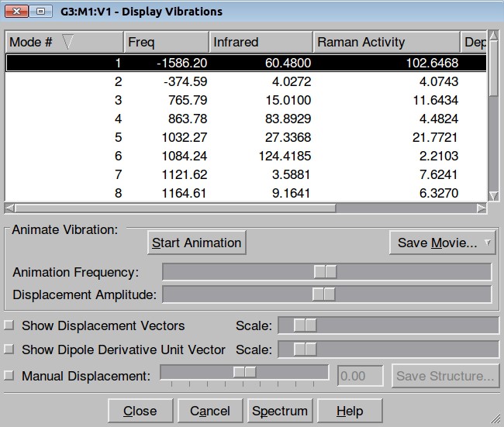The height and width of the screenshot is (427, 504).
Task: Click Infrared value 83.8929
Action: [288, 119]
